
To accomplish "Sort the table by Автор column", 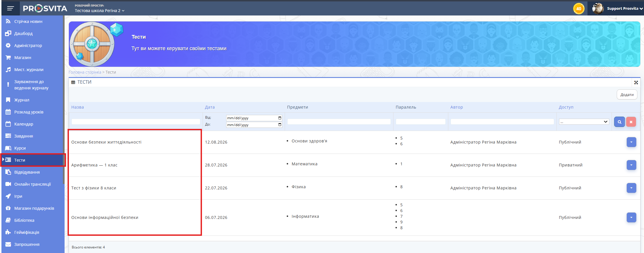I will pos(457,107).
